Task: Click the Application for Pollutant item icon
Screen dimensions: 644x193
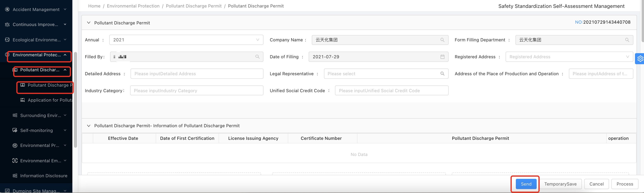Action: [x=22, y=100]
